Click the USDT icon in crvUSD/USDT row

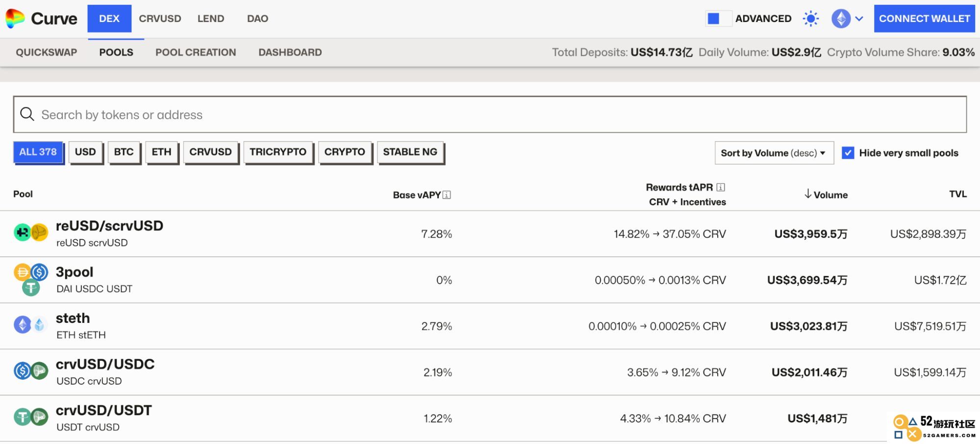23,417
